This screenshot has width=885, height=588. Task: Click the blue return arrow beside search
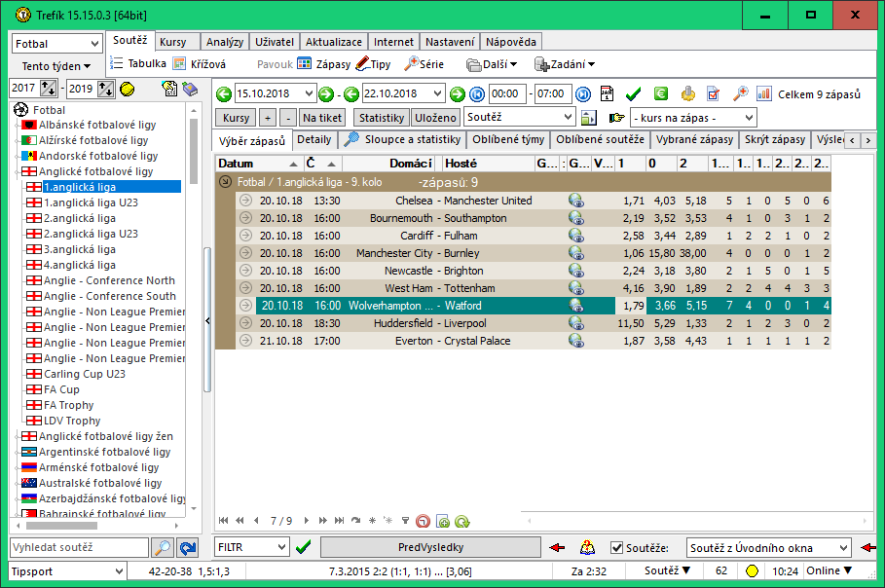(x=187, y=547)
